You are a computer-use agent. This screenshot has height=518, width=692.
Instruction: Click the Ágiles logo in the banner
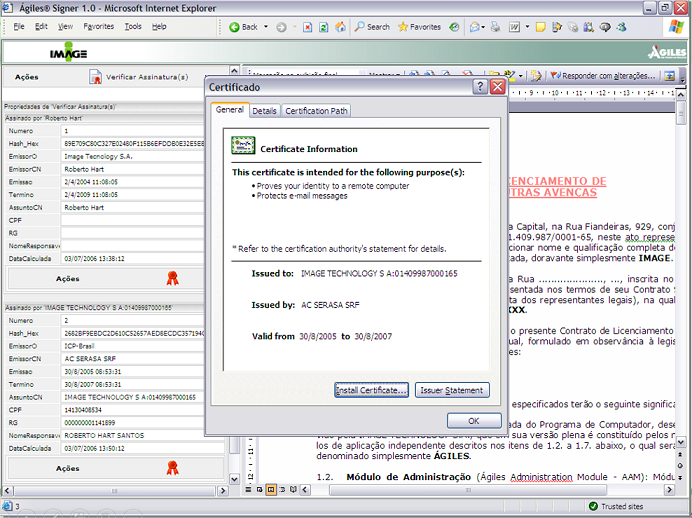667,53
